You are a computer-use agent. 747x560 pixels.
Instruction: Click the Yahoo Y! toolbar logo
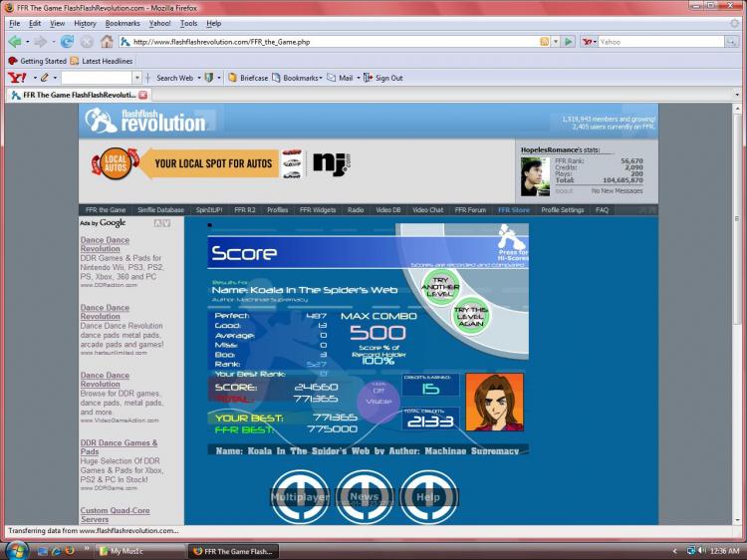tap(18, 77)
